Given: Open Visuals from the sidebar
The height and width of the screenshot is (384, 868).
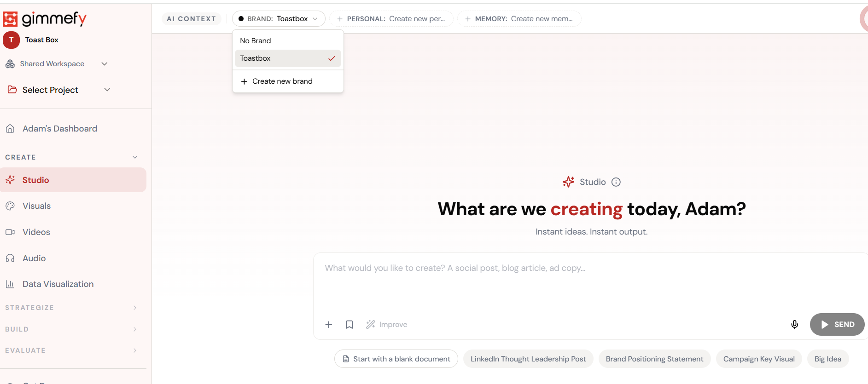Looking at the screenshot, I should [36, 206].
